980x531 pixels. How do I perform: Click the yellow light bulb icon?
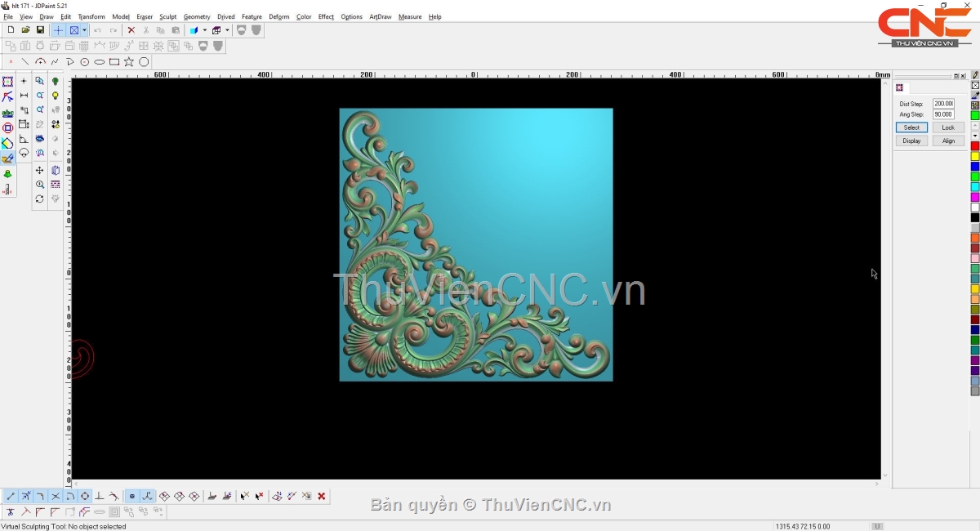tap(56, 96)
